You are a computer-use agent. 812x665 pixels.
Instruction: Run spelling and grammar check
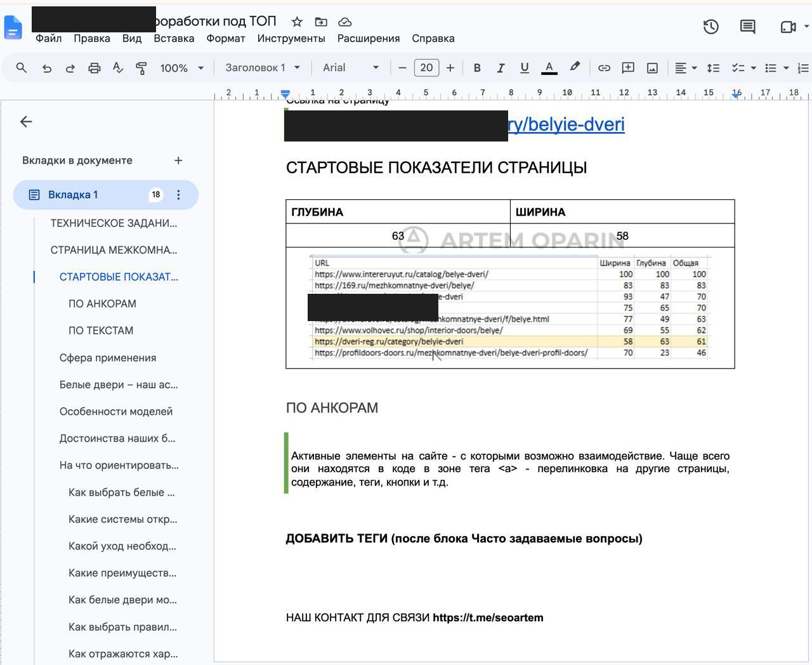tap(118, 68)
